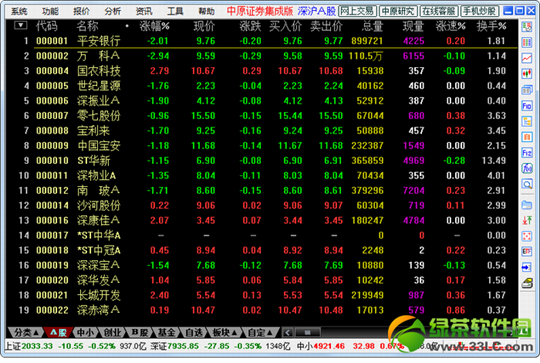Click the blue arrow exit icon in sidebar
540x363 pixels.
click(527, 267)
